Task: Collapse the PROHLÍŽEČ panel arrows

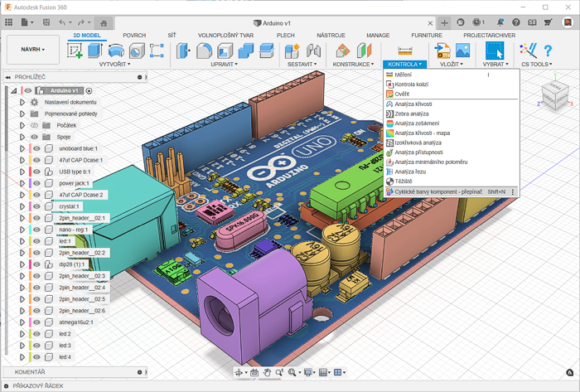Action: click(7, 77)
